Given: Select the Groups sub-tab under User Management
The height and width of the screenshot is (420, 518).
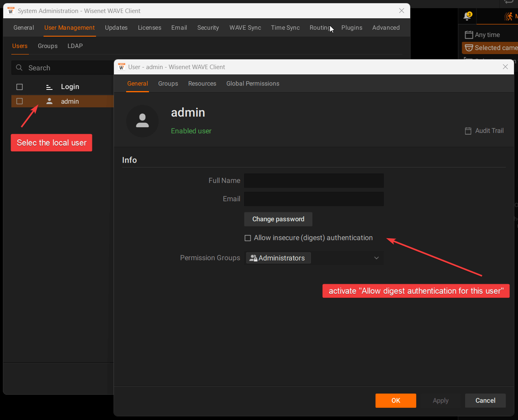Looking at the screenshot, I should coord(48,46).
